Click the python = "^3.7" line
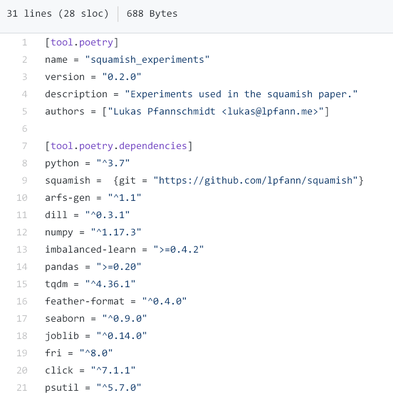 coord(87,163)
